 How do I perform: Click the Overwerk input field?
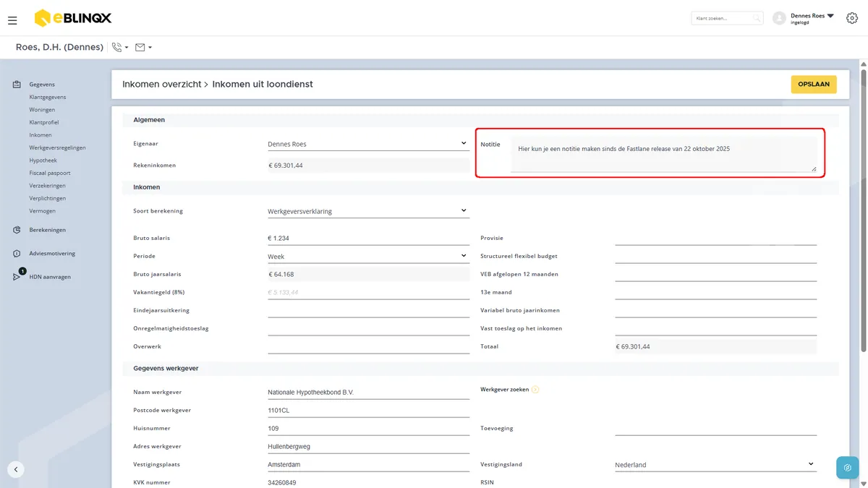coord(368,346)
